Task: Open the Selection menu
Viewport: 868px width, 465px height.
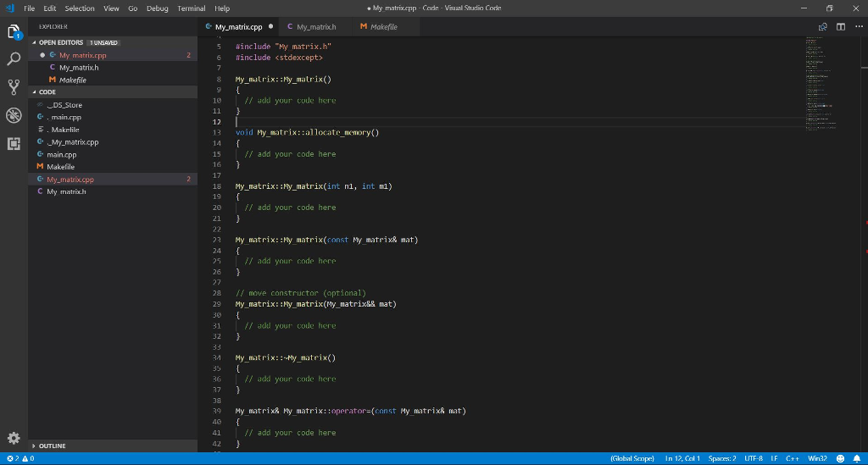Action: click(x=79, y=8)
